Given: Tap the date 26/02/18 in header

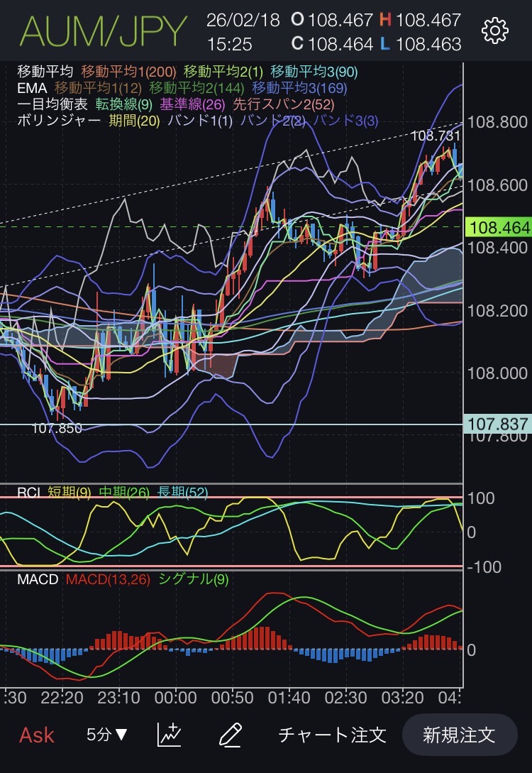Looking at the screenshot, I should click(243, 20).
